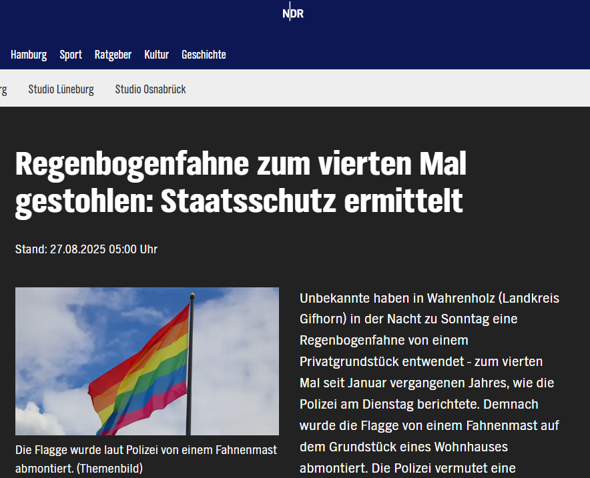Click the timestamp 'Stand: 27.08.2025 05:00 Uhr'
The height and width of the screenshot is (478, 590).
[x=86, y=249]
